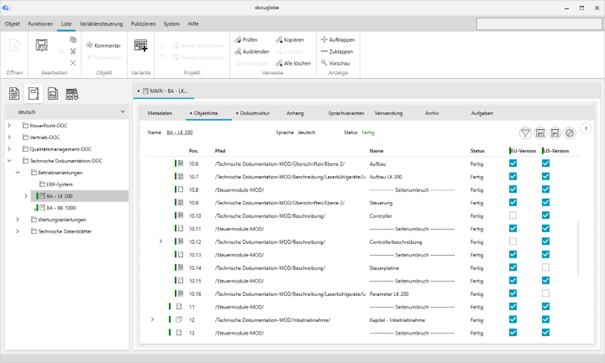Click the docuglobe app icon in title bar

pyautogui.click(x=5, y=7)
